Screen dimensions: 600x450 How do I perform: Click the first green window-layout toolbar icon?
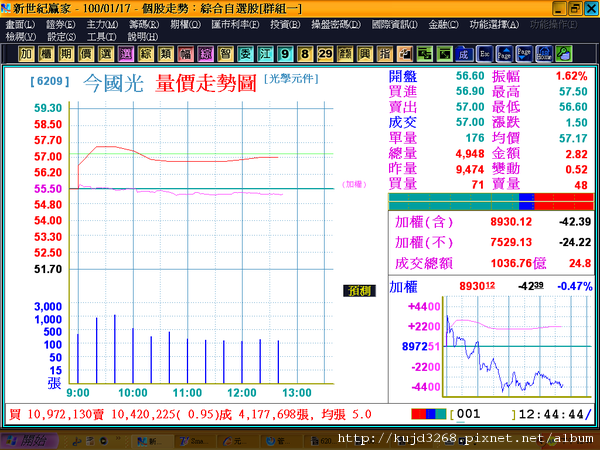(424, 54)
